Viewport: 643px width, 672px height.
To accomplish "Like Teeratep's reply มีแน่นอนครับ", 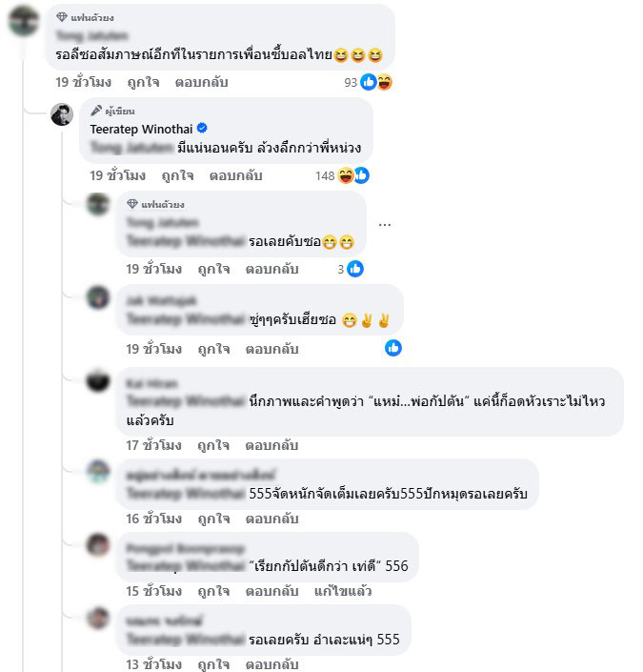I will pyautogui.click(x=178, y=175).
